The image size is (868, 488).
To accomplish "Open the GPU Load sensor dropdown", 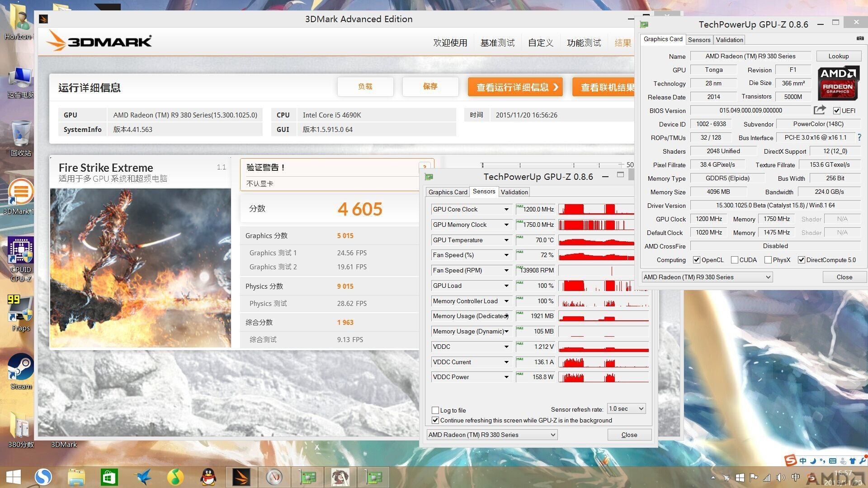I will (x=506, y=286).
